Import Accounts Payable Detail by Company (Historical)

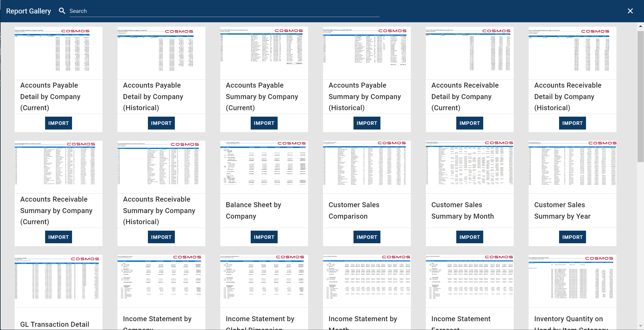pyautogui.click(x=161, y=123)
